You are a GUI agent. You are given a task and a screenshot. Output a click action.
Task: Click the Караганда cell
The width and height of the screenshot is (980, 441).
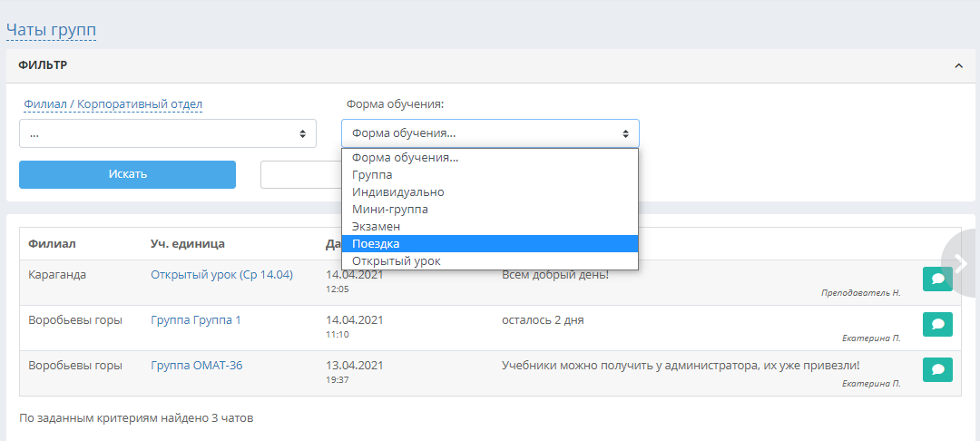pos(57,274)
